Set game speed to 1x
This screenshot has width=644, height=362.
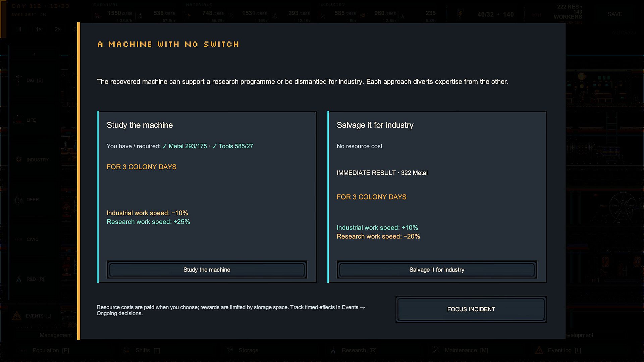39,29
